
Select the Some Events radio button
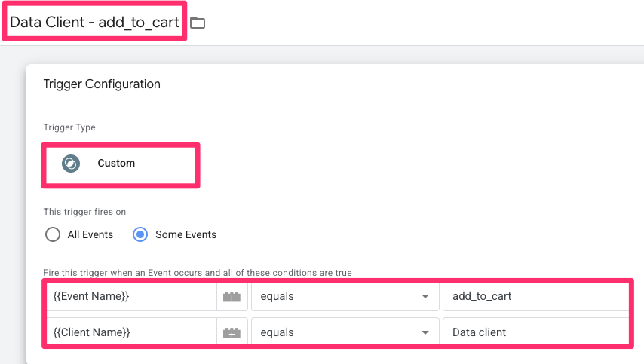click(x=140, y=234)
